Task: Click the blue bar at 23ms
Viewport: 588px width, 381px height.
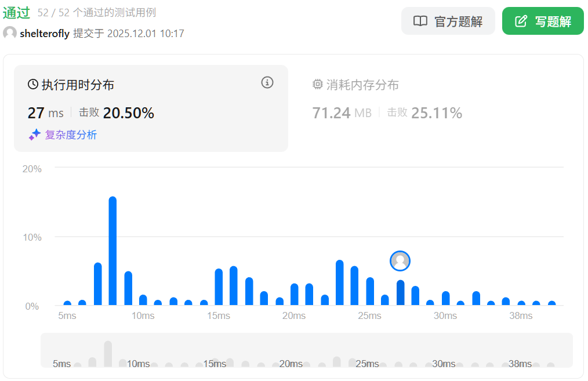Action: coord(340,282)
